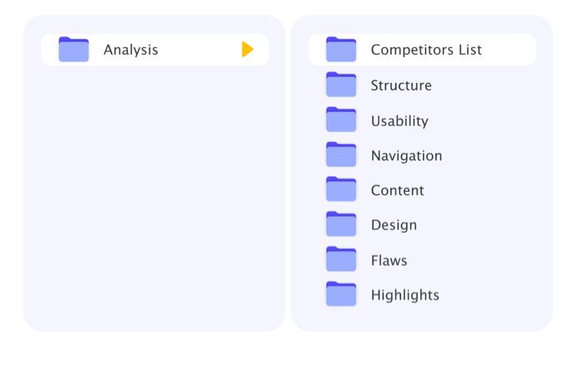588x366 pixels.
Task: Click the Competitors List folder icon
Action: click(x=341, y=50)
